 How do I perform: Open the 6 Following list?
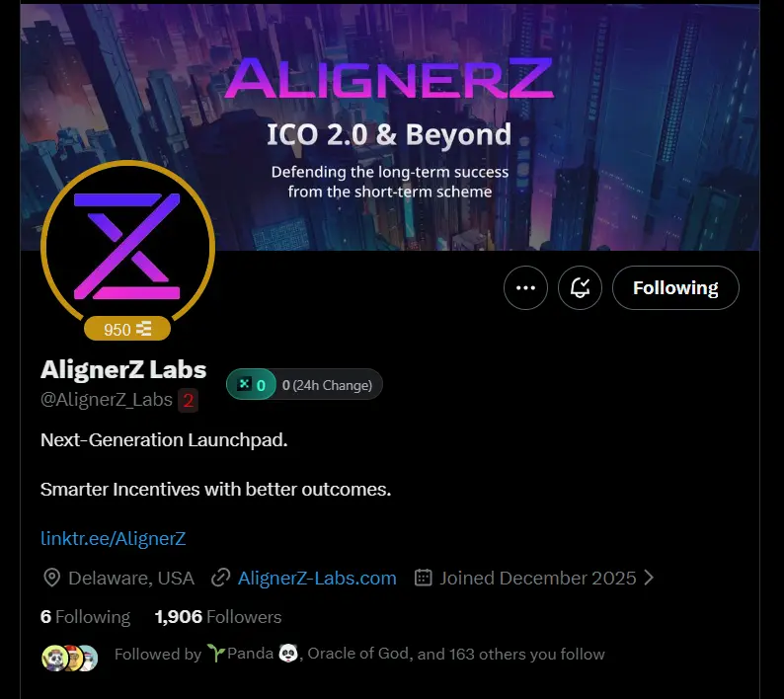(85, 617)
